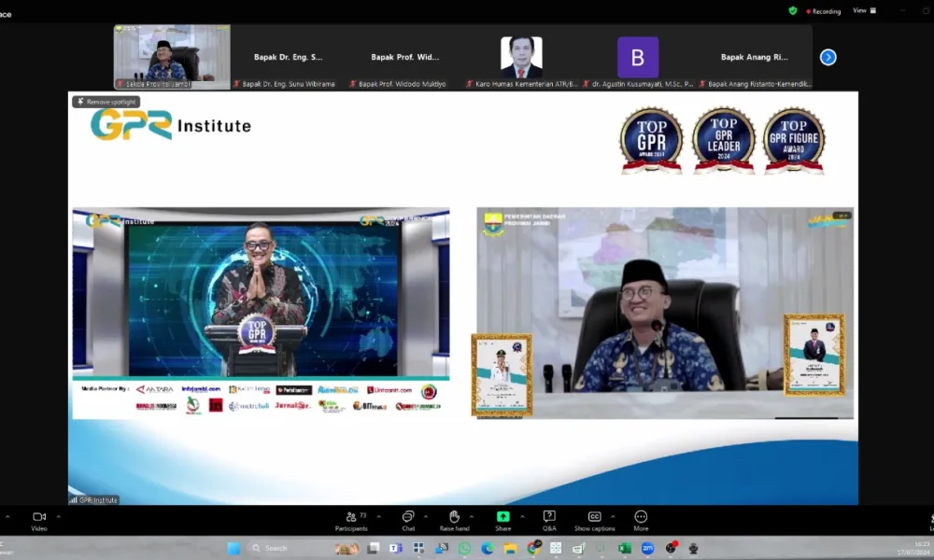The image size is (934, 560).
Task: Open the Chat panel
Action: [x=408, y=519]
